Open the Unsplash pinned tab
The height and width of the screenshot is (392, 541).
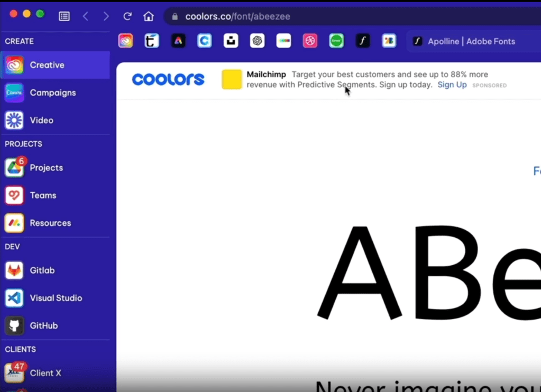pyautogui.click(x=231, y=41)
